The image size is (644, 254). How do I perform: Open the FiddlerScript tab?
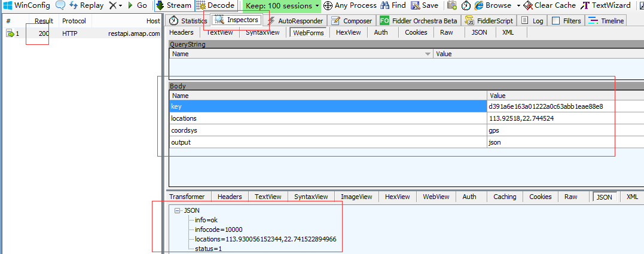[489, 20]
